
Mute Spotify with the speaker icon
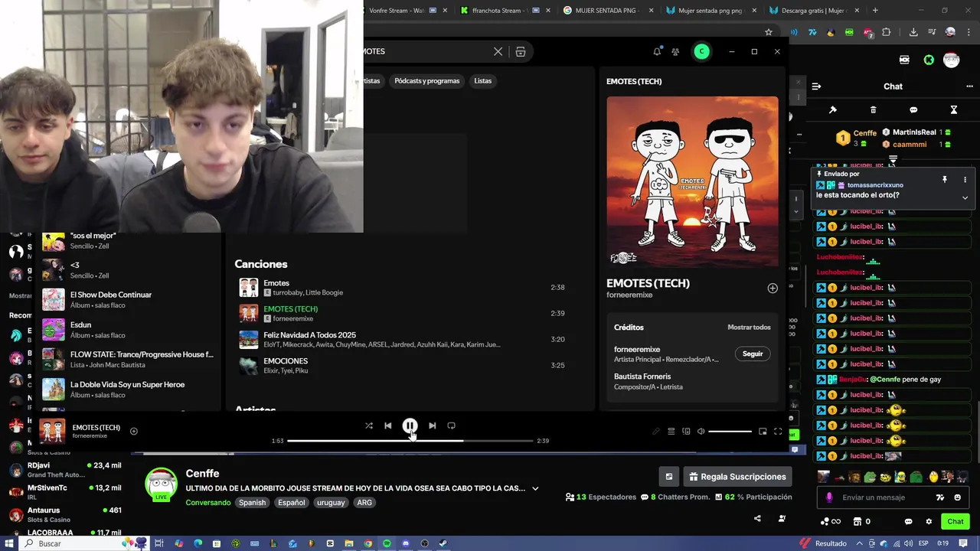pyautogui.click(x=701, y=432)
